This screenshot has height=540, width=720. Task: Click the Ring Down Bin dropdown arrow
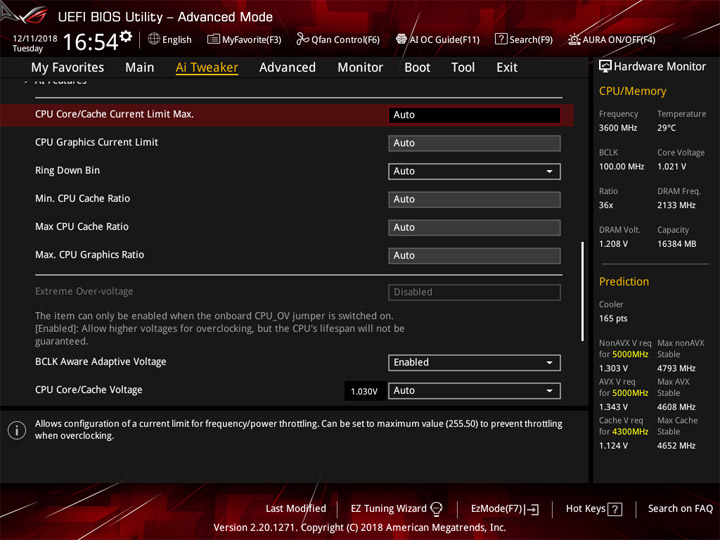pos(549,171)
